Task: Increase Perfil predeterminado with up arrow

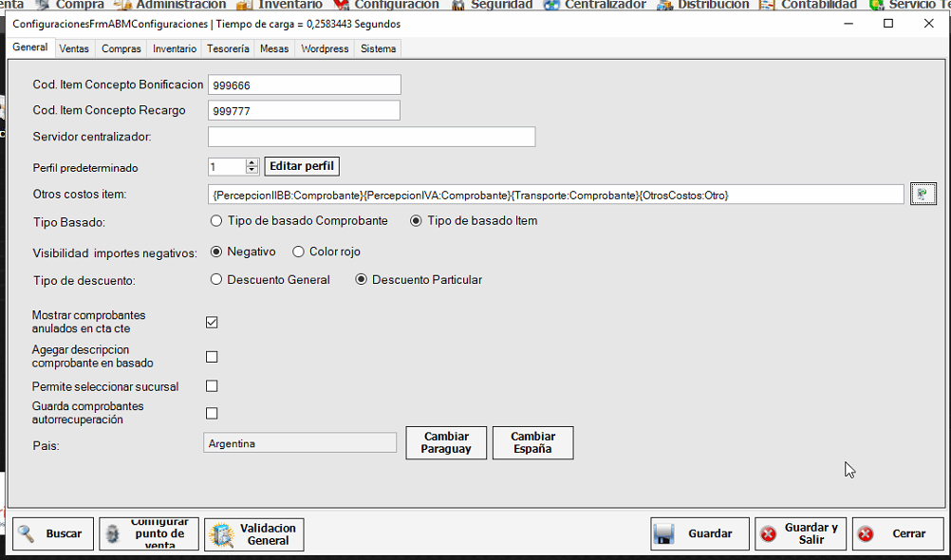Action: click(252, 162)
